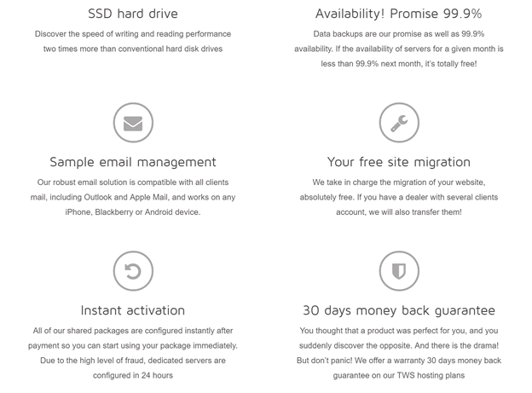Screen dimensions: 532x393
Task: Click the data backups availability paragraph
Action: coord(399,49)
